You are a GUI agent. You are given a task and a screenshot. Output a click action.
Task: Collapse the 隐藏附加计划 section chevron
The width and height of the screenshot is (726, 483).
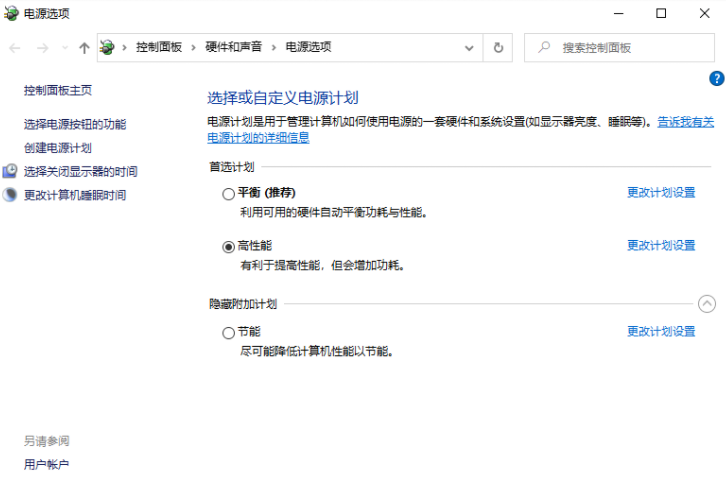[707, 304]
